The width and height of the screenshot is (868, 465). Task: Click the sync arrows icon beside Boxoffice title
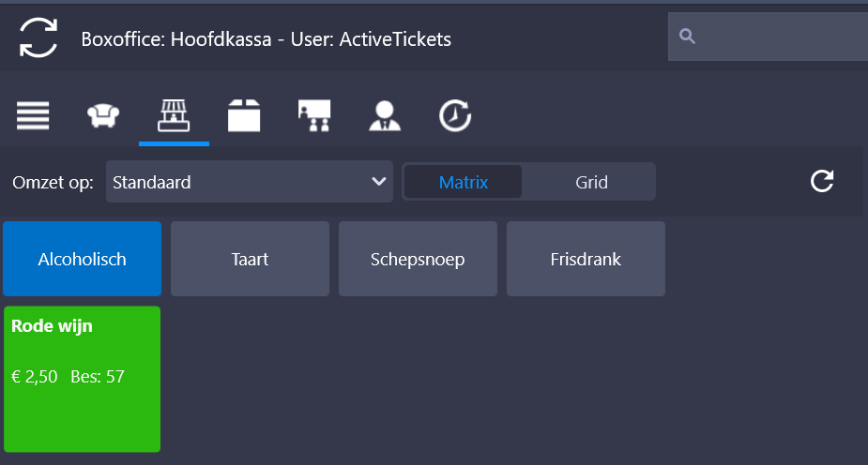38,37
